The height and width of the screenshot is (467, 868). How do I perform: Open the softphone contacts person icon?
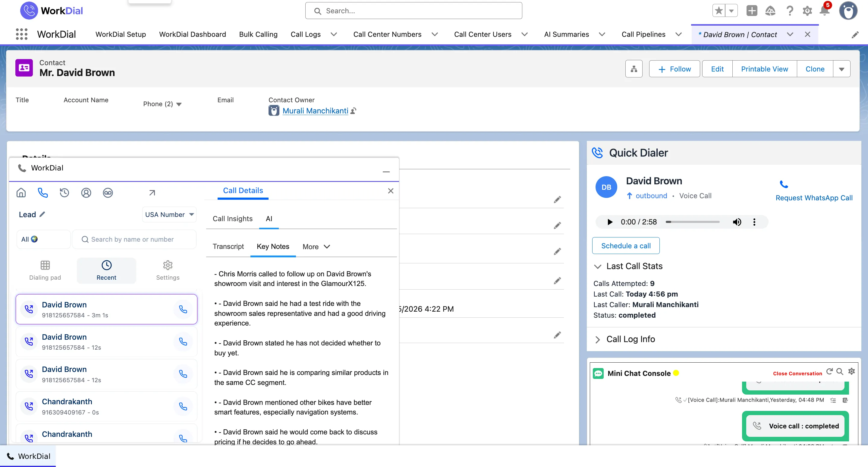click(86, 192)
